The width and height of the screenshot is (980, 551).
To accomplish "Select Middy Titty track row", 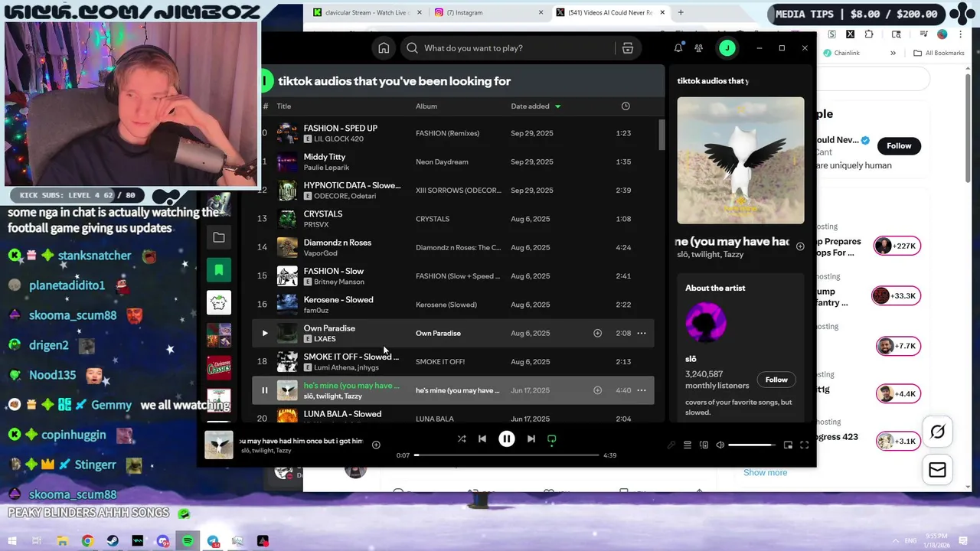I will (x=454, y=161).
